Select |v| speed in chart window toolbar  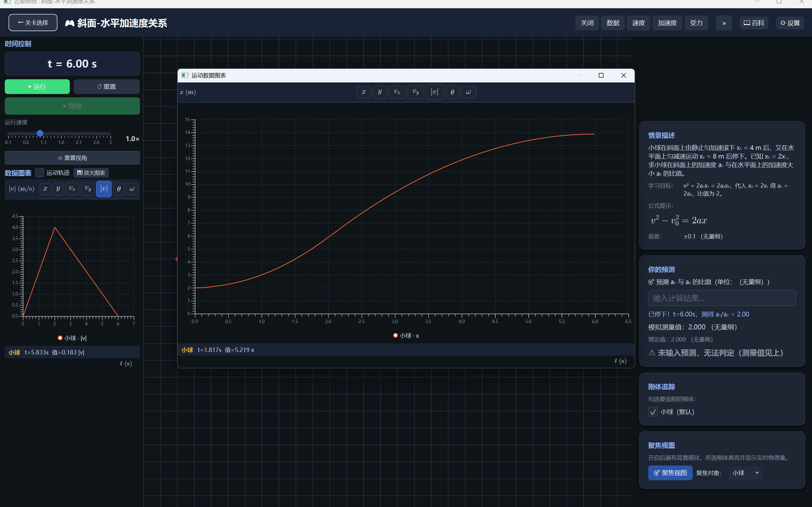pos(434,92)
